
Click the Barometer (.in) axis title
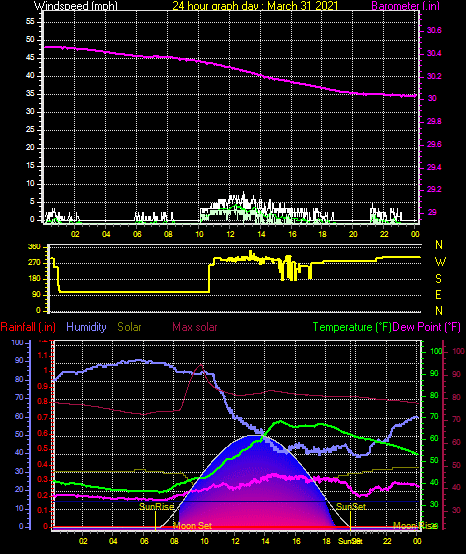pos(405,5)
